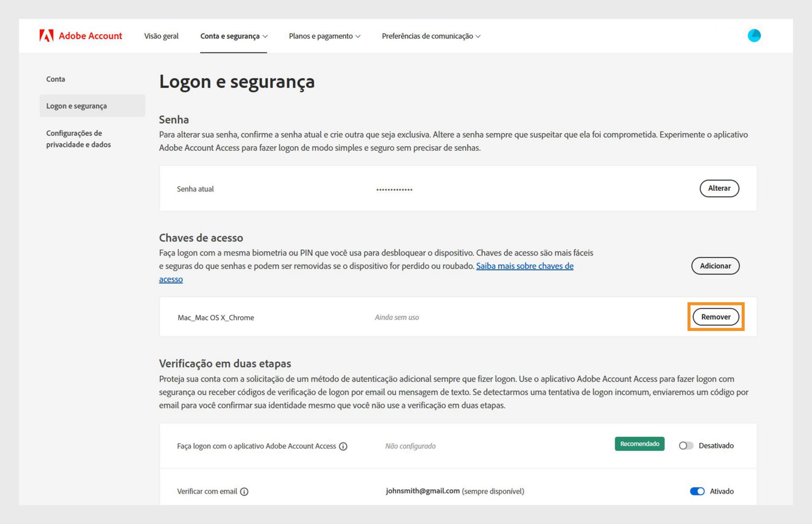Remove the Mac_Mac OS X_Chrome key
Screen dimensions: 812x524
716,317
